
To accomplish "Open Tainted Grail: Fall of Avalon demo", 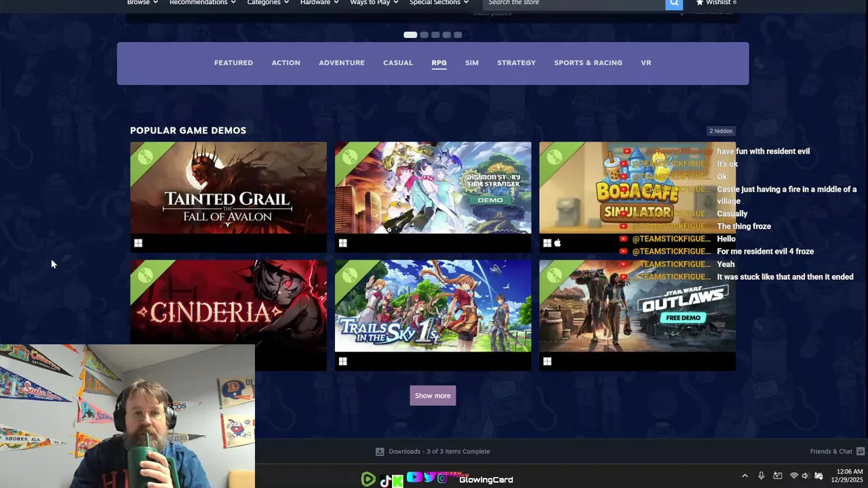I will coord(229,197).
